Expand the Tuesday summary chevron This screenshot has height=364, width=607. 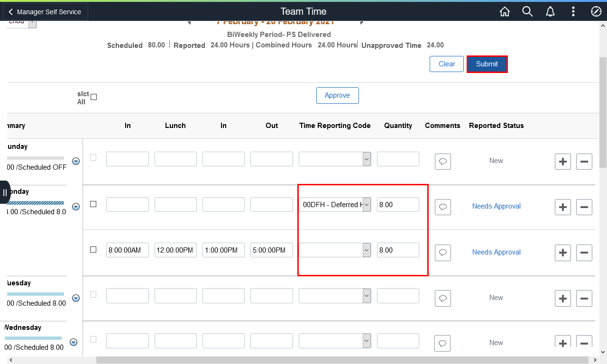[75, 298]
